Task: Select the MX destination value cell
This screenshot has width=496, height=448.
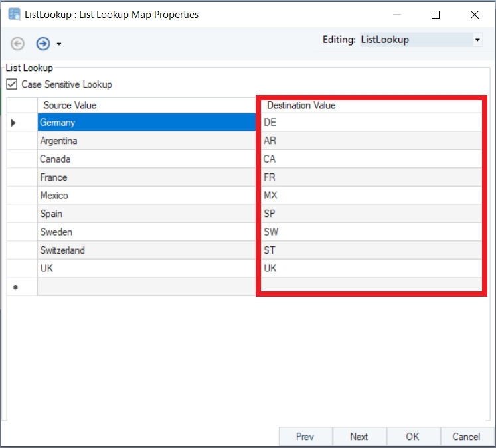Action: tap(369, 196)
